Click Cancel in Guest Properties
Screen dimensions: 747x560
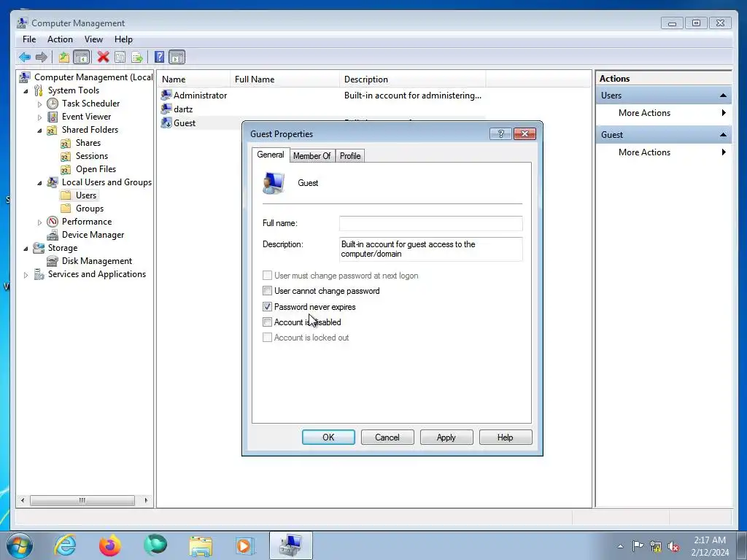387,437
